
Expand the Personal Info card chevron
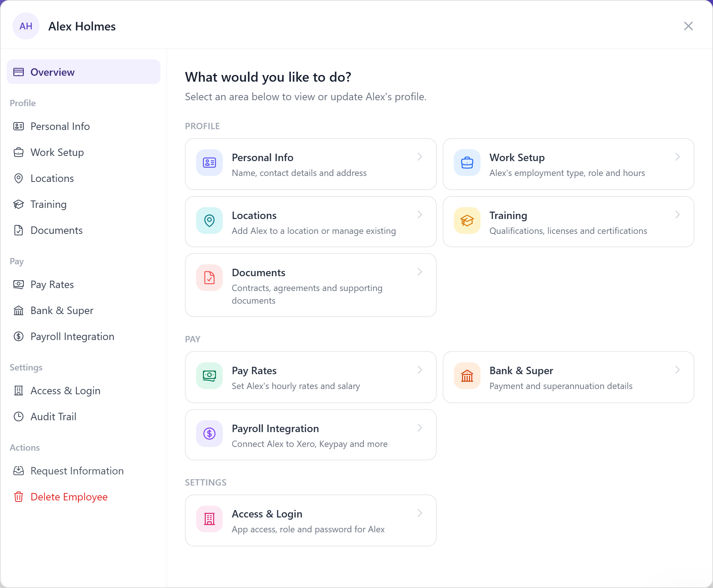420,157
